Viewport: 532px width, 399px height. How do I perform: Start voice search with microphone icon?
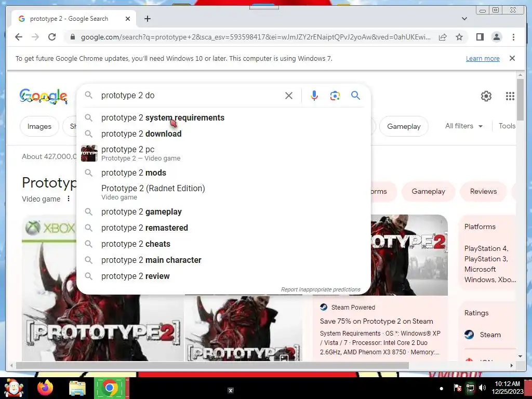314,96
